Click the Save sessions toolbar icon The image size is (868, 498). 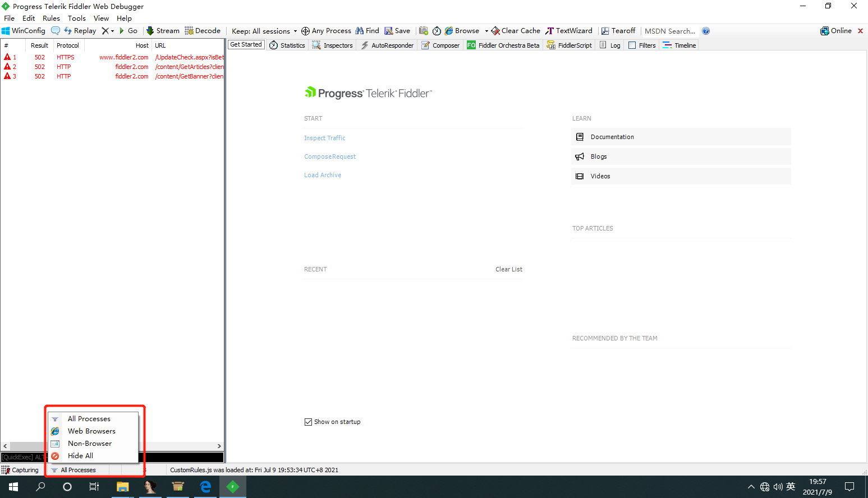(x=388, y=31)
